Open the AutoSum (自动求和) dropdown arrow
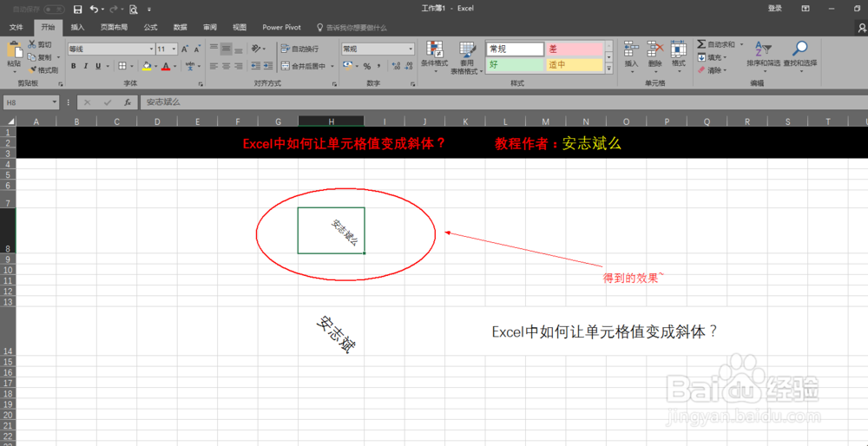868x446 pixels. (741, 44)
